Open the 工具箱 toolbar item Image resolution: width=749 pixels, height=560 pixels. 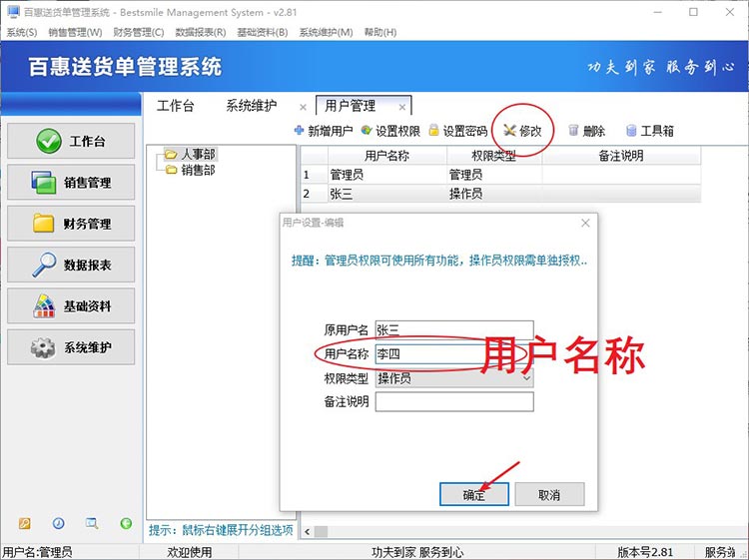tap(650, 131)
